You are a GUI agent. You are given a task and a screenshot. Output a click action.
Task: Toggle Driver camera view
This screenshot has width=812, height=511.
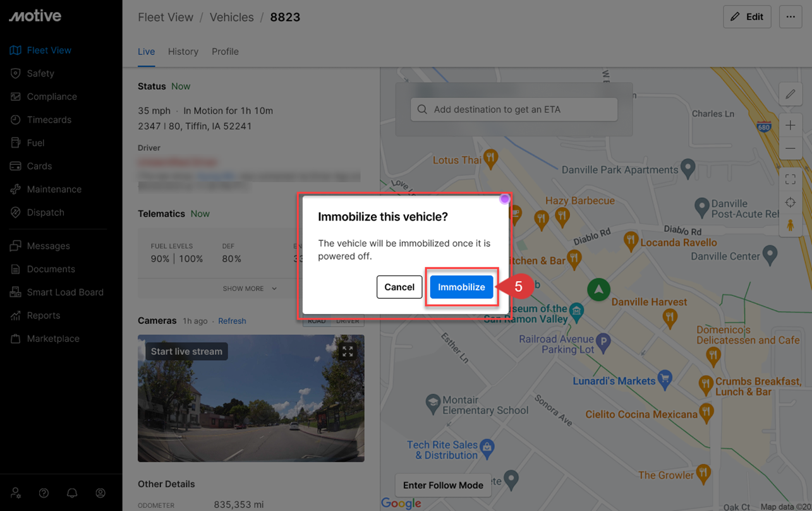[348, 321]
